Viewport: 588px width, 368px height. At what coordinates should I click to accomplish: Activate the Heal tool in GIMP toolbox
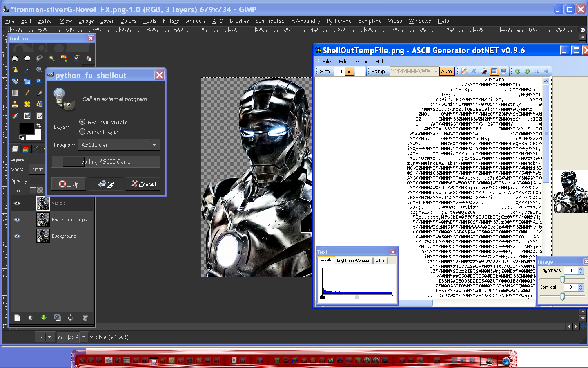point(27,104)
